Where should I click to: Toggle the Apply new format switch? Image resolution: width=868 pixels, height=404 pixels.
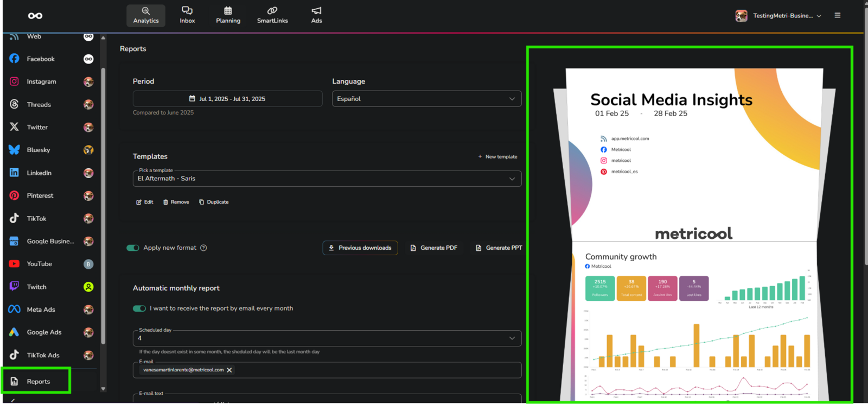point(133,248)
